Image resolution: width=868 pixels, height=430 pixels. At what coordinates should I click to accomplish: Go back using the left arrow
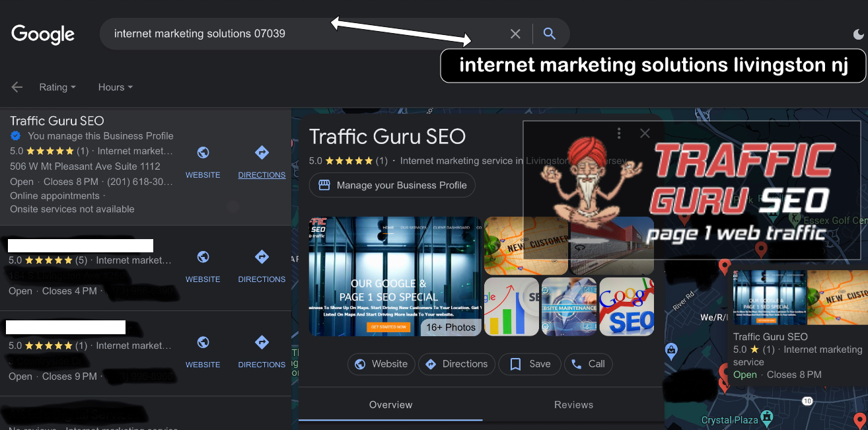(17, 87)
